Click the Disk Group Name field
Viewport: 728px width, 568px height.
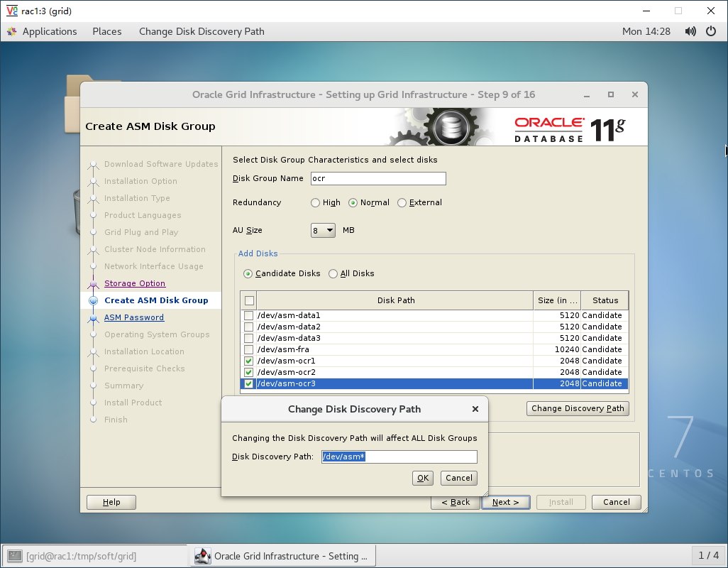point(378,178)
